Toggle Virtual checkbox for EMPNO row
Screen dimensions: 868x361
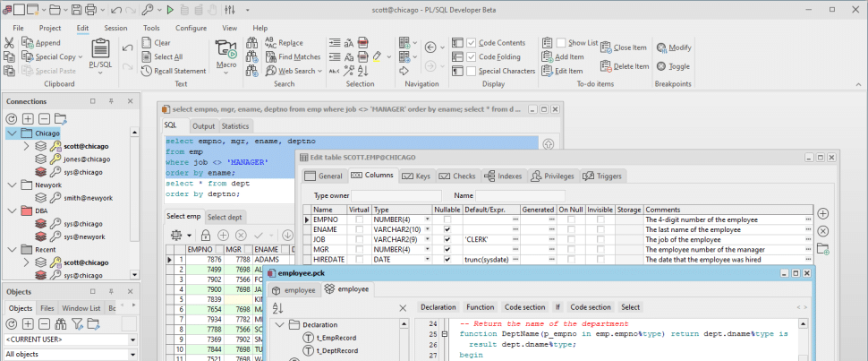click(359, 219)
